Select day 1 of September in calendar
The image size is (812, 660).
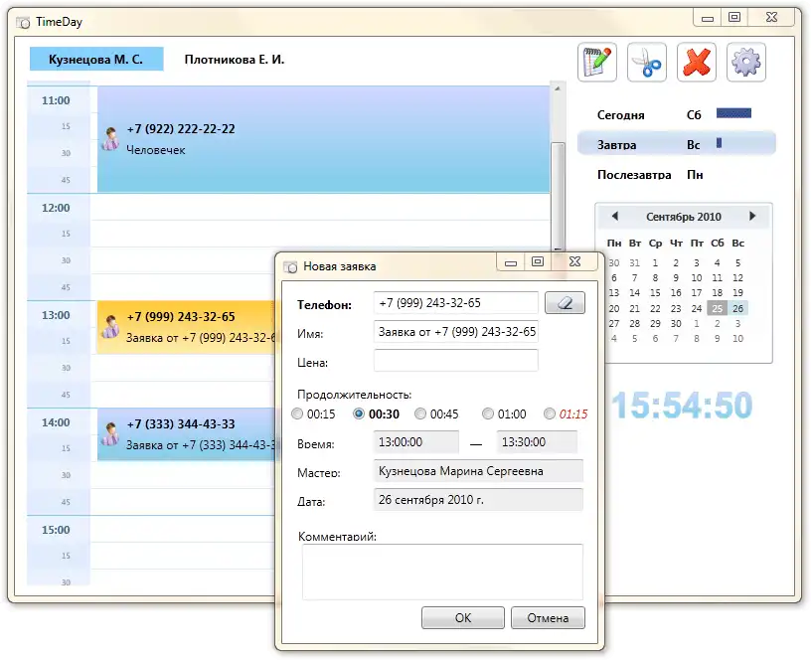655,262
